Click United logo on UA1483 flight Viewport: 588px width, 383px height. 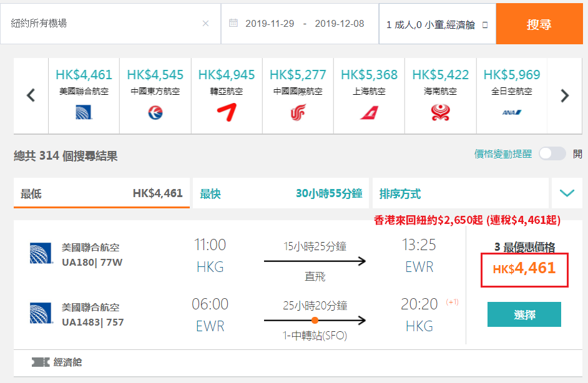[x=41, y=313]
